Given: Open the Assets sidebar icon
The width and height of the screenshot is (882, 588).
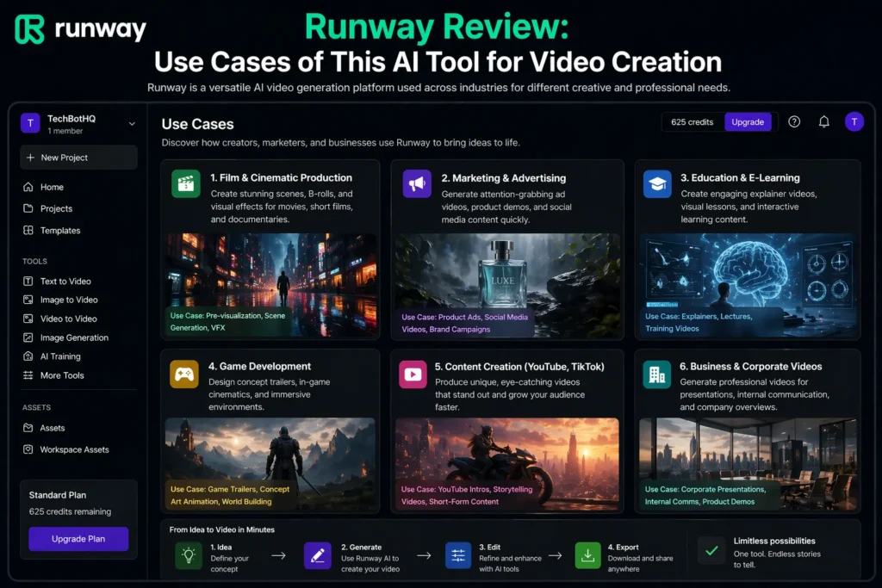Looking at the screenshot, I should tap(28, 428).
